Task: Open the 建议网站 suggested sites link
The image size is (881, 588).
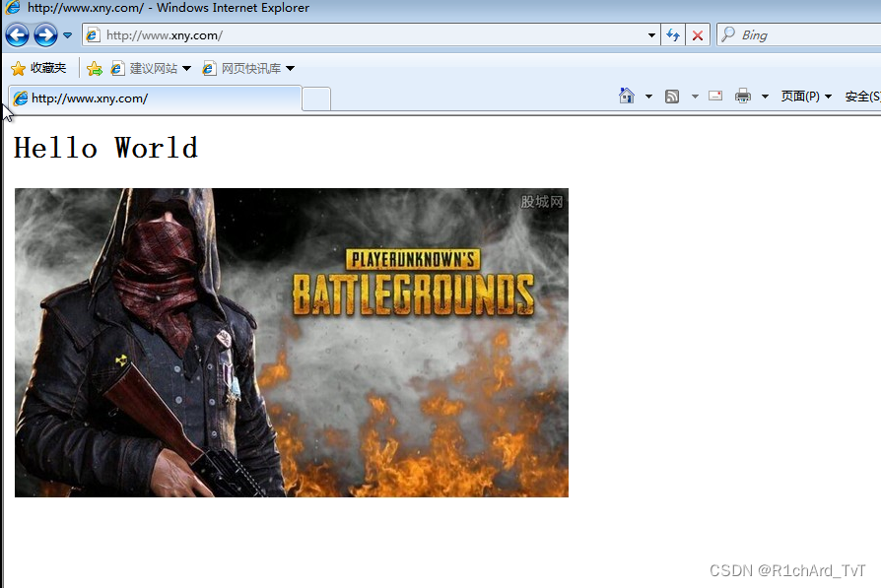Action: (x=145, y=69)
